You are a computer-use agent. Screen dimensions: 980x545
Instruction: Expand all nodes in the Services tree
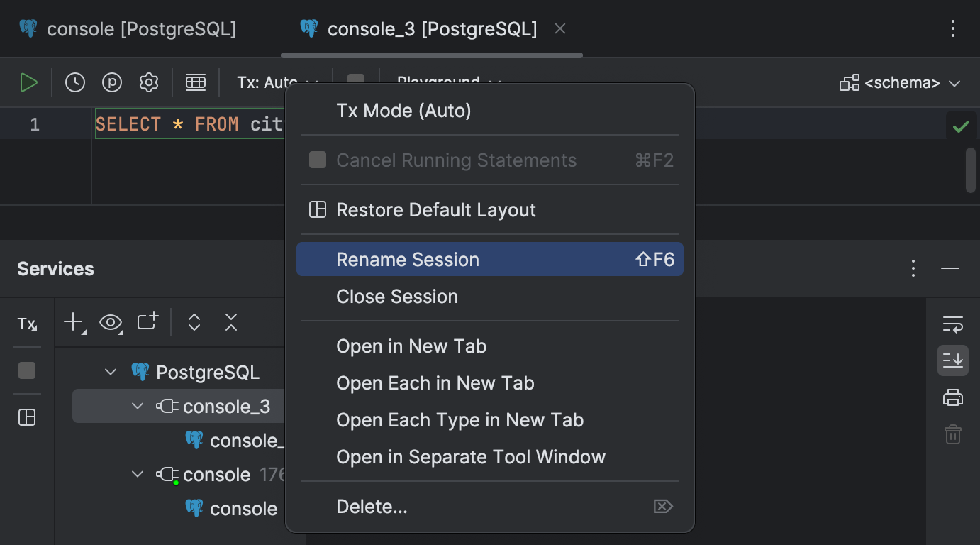pyautogui.click(x=194, y=321)
